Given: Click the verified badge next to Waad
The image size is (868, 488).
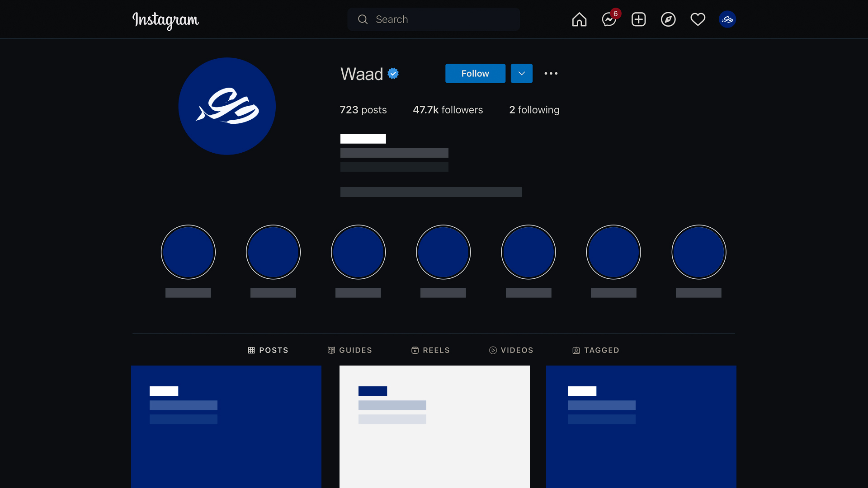Looking at the screenshot, I should (x=393, y=73).
